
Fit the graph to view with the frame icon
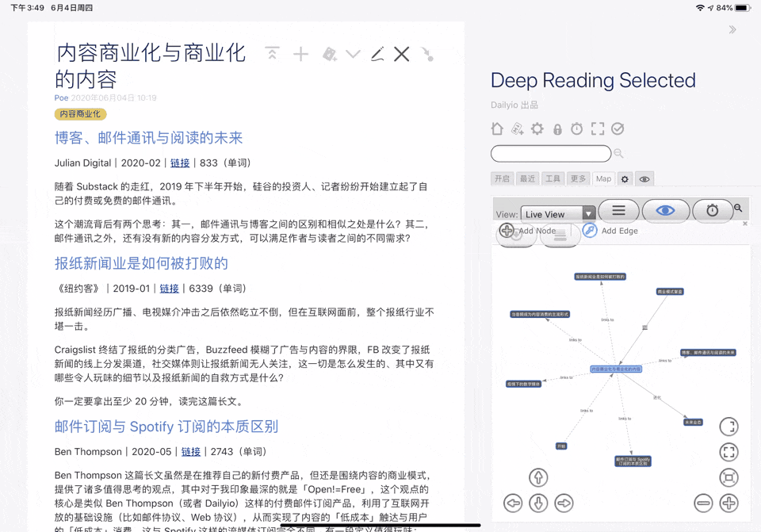tap(729, 477)
